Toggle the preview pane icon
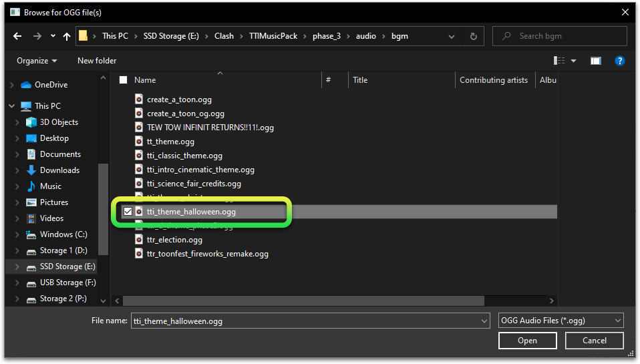This screenshot has width=640, height=364. 595,61
